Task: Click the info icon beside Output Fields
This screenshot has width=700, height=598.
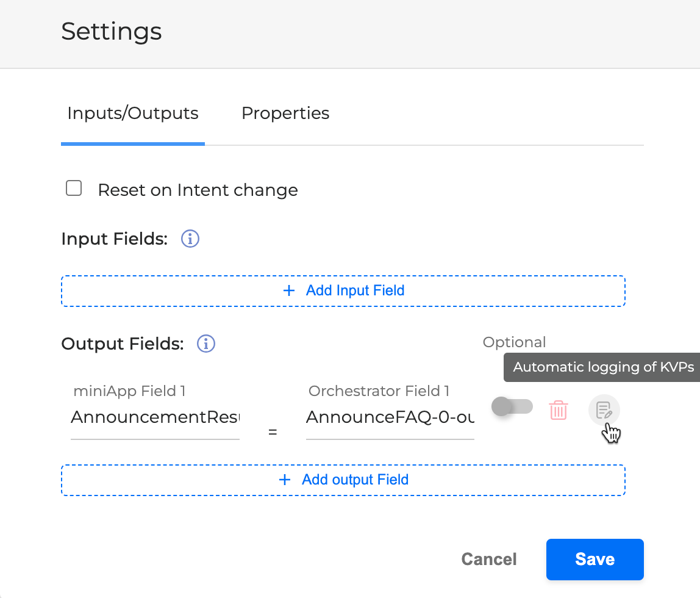Action: point(206,344)
